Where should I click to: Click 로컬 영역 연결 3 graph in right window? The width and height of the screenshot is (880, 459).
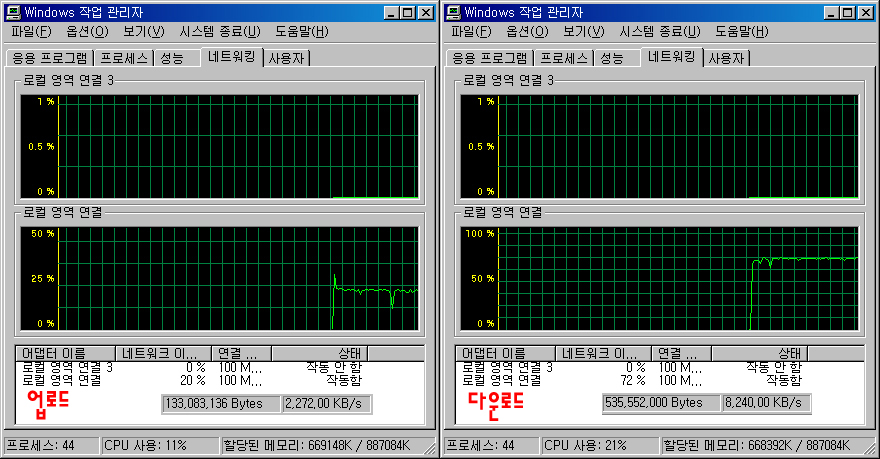pyautogui.click(x=659, y=147)
